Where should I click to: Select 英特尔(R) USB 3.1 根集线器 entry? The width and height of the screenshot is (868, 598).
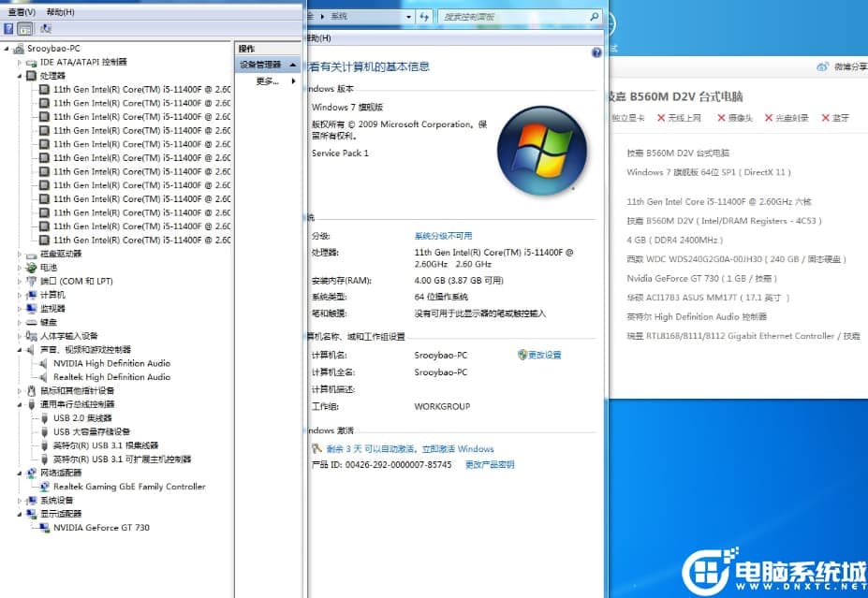[106, 445]
